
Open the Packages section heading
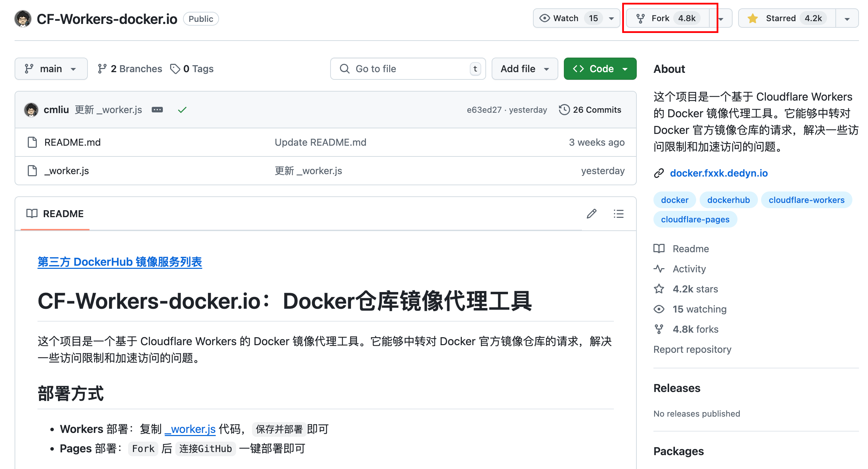pos(678,451)
